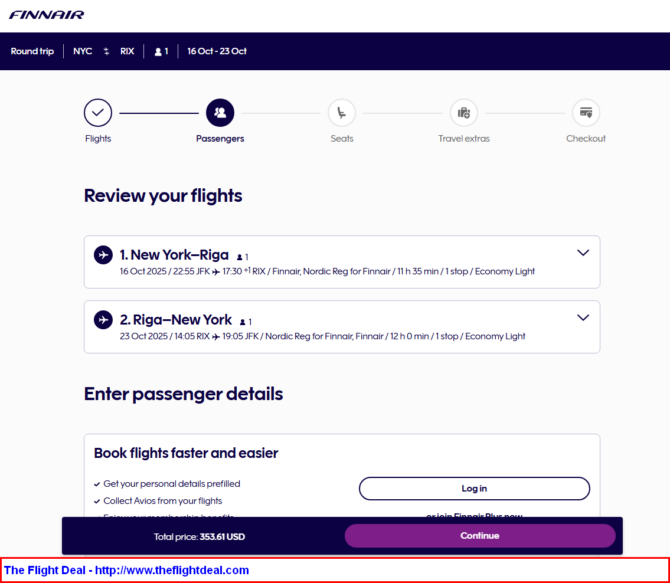Open the Round trip selector in header
The height and width of the screenshot is (583, 670).
(x=32, y=51)
